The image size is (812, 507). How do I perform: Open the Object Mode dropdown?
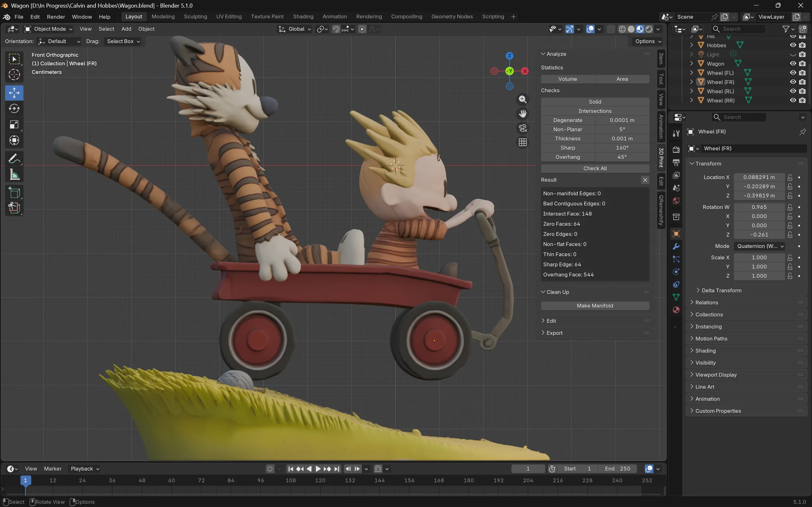click(x=48, y=29)
